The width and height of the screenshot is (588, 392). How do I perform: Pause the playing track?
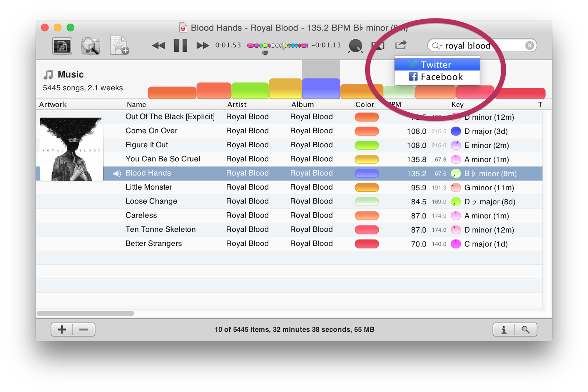click(180, 46)
